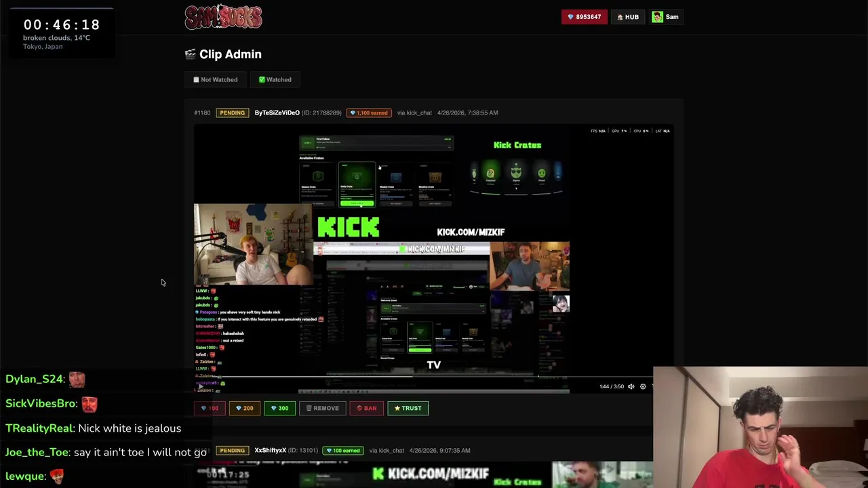868x488 pixels.
Task: Click the 100 earned badge
Action: 343,450
